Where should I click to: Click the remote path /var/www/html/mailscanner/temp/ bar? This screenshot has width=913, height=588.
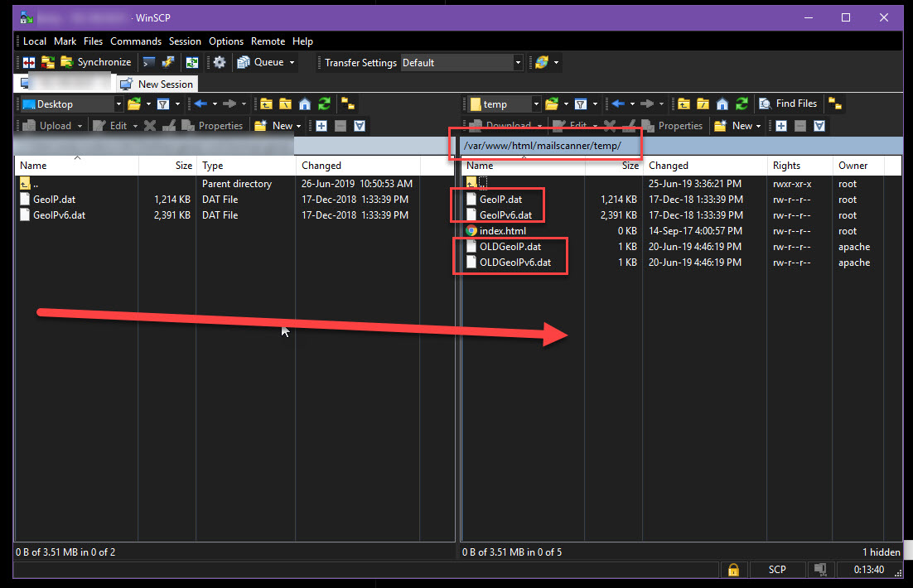point(543,146)
